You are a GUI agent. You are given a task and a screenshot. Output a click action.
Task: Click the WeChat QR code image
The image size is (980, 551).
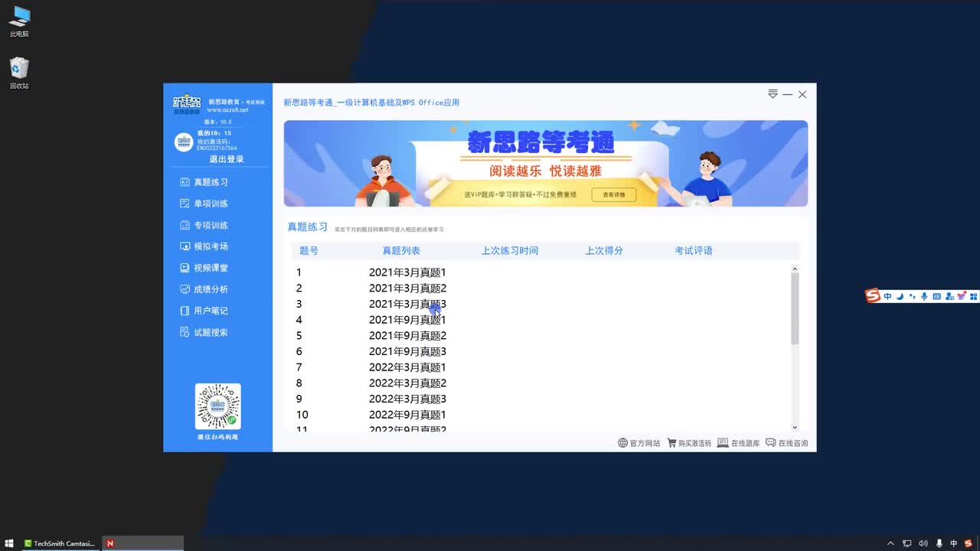click(217, 406)
